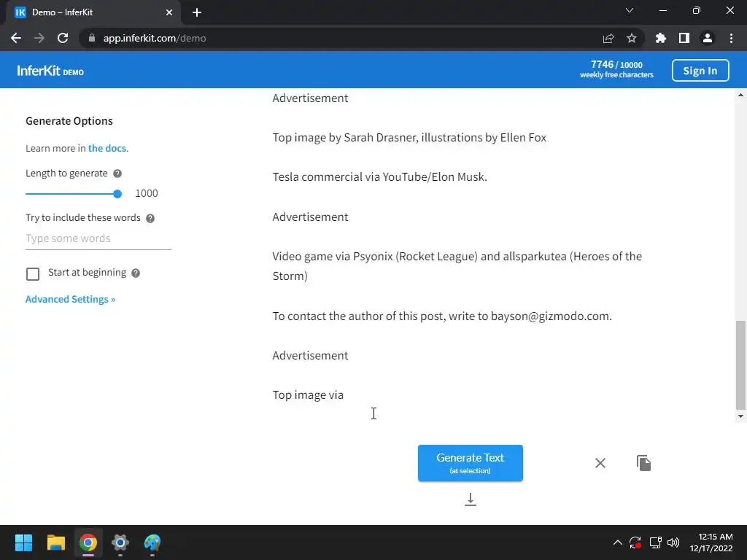The image size is (747, 560).
Task: Copy text with the clipboard icon
Action: point(643,463)
